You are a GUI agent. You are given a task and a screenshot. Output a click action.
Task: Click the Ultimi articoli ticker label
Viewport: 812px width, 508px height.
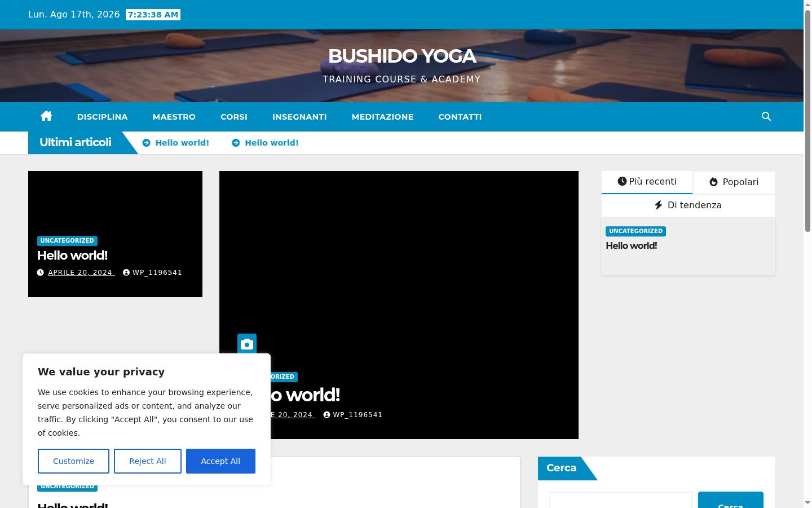pyautogui.click(x=76, y=142)
